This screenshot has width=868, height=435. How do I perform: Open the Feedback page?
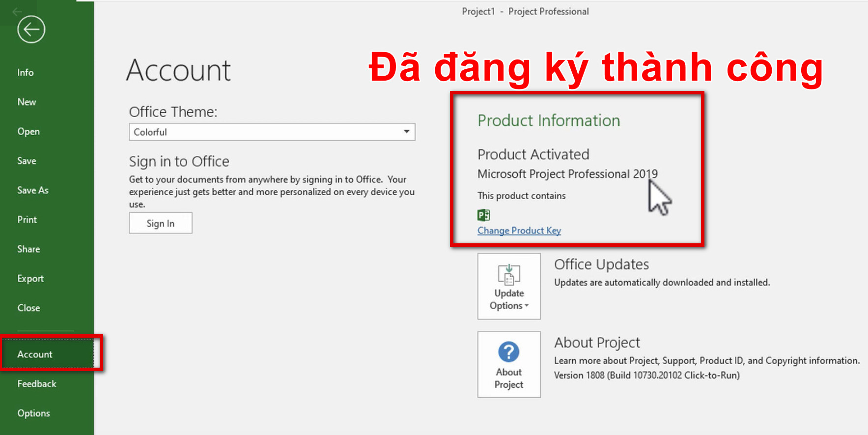(37, 384)
